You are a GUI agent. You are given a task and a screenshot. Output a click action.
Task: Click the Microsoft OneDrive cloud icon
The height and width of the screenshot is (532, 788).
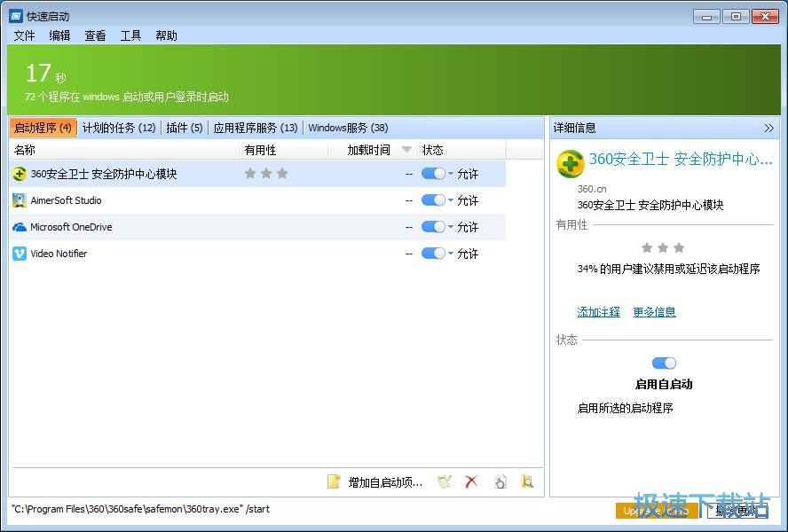tap(20, 227)
